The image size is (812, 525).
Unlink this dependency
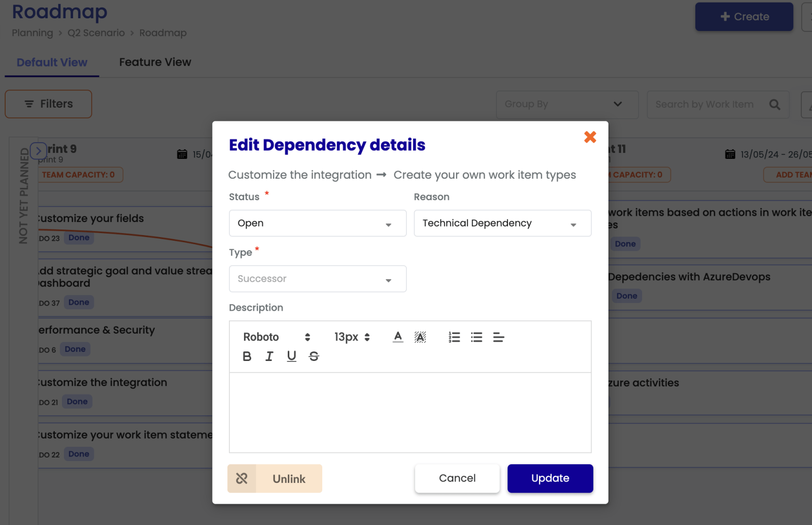[x=275, y=478]
